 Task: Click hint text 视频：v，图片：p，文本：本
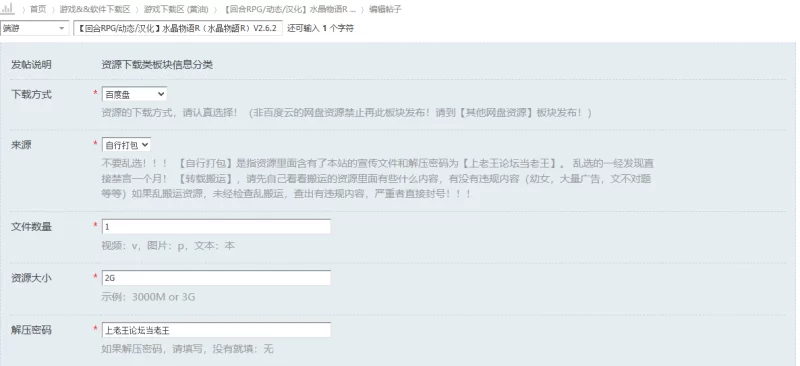(168, 246)
